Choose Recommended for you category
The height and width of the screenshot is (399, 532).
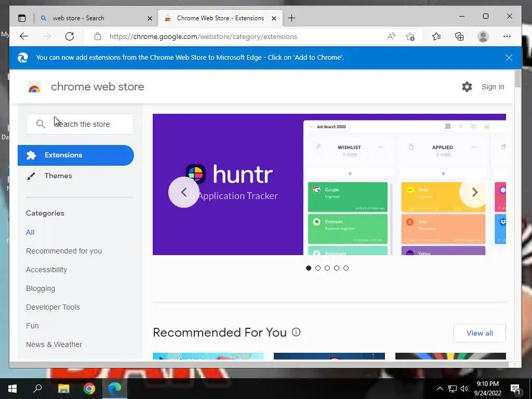64,251
